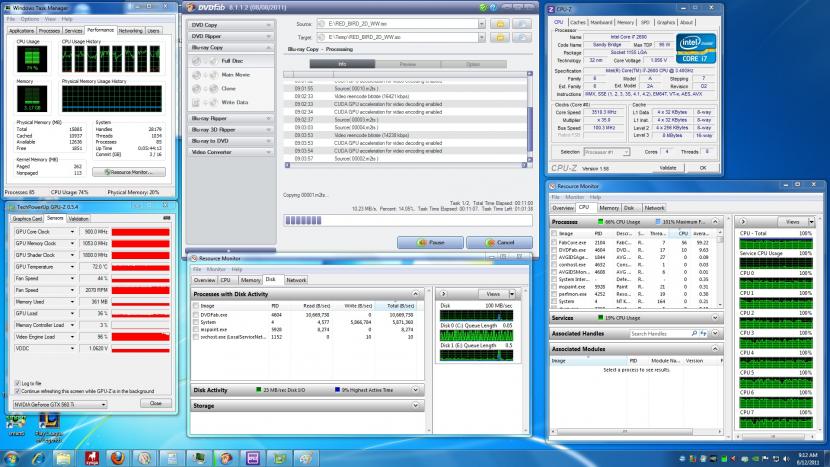830x467 pixels.
Task: Click the arrow button left of Views in CPU Resource Monitor
Action: click(x=743, y=222)
